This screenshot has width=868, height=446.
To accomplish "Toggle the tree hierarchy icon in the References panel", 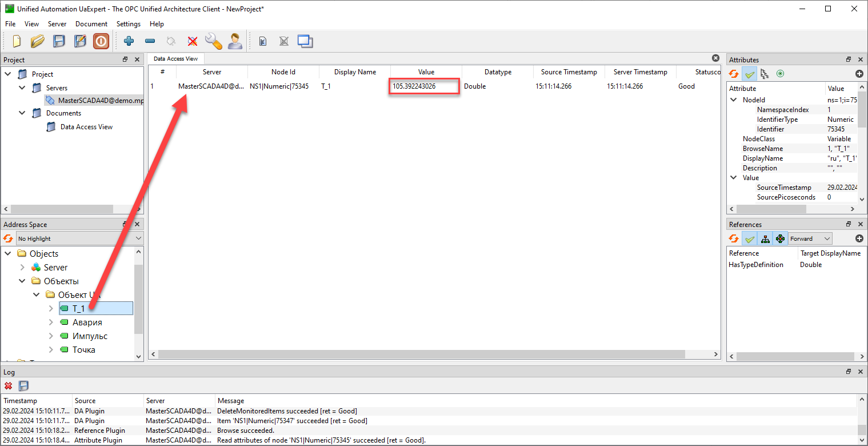I will (765, 238).
